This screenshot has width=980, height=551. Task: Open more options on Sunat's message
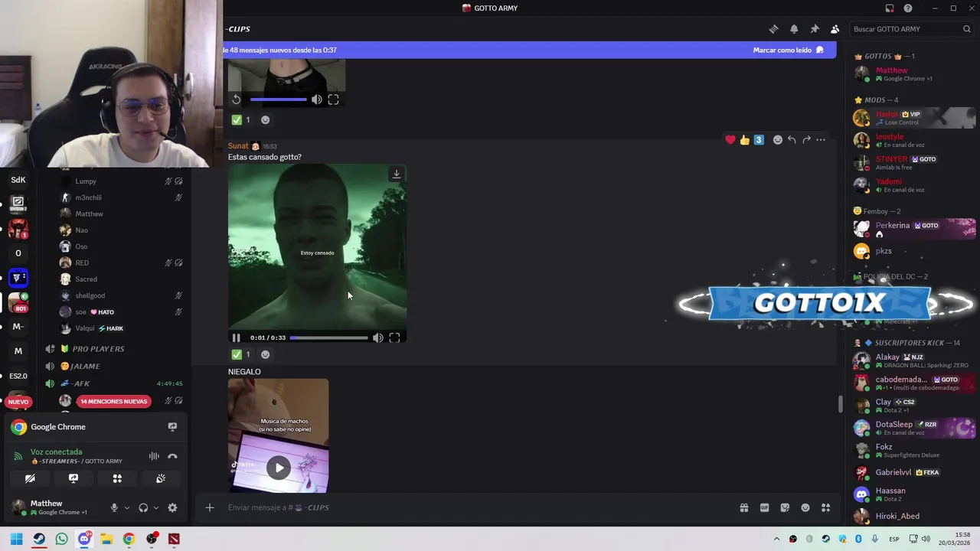pyautogui.click(x=821, y=139)
